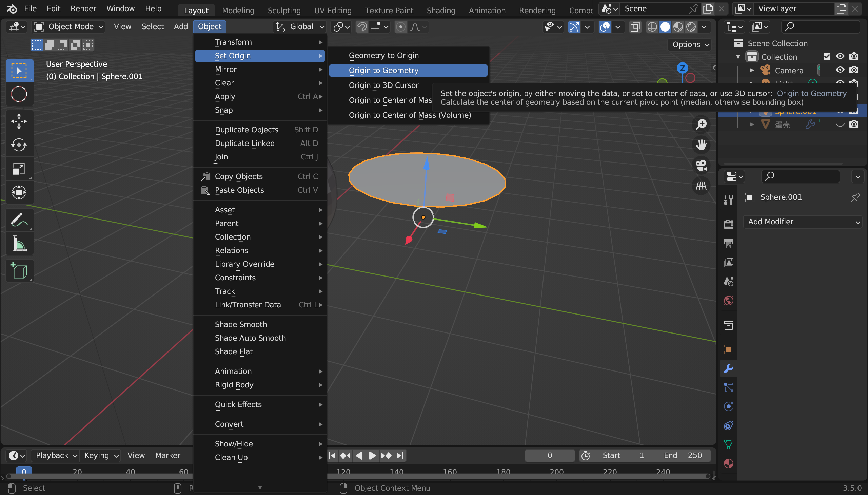Open the Object properties tab

[728, 349]
